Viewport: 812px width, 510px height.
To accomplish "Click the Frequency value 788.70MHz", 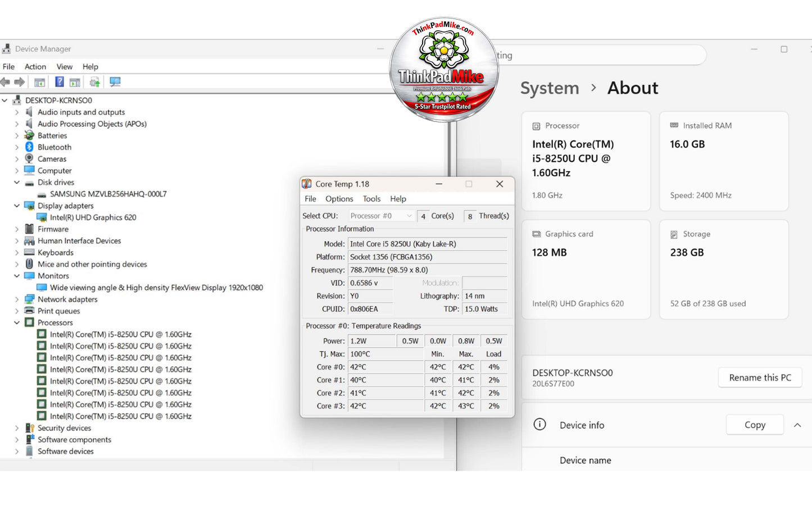I will tap(427, 270).
